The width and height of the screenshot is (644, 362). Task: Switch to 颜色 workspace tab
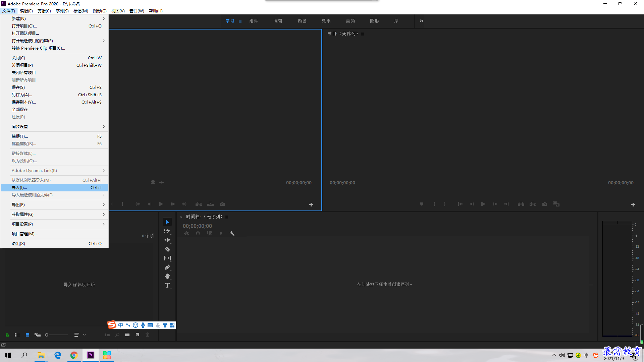click(302, 21)
